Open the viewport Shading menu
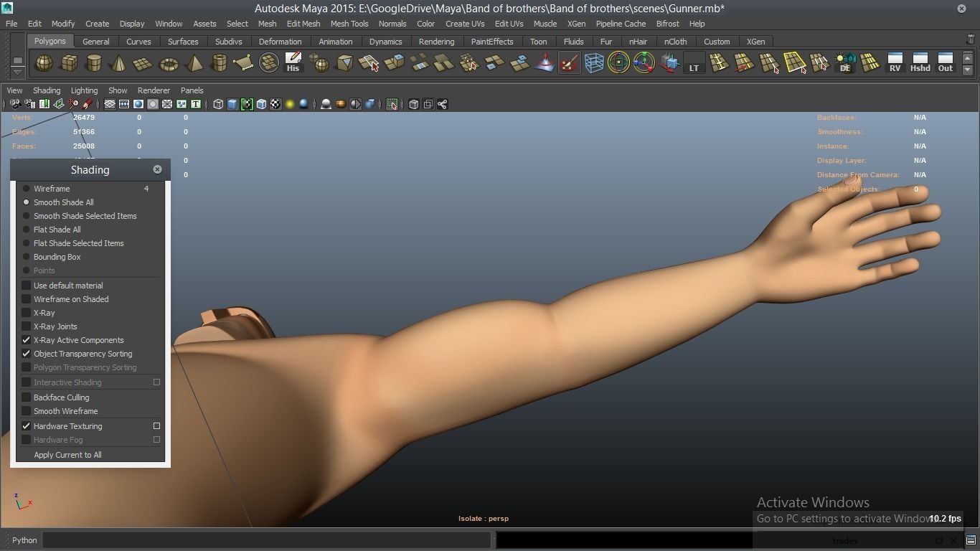 [47, 90]
